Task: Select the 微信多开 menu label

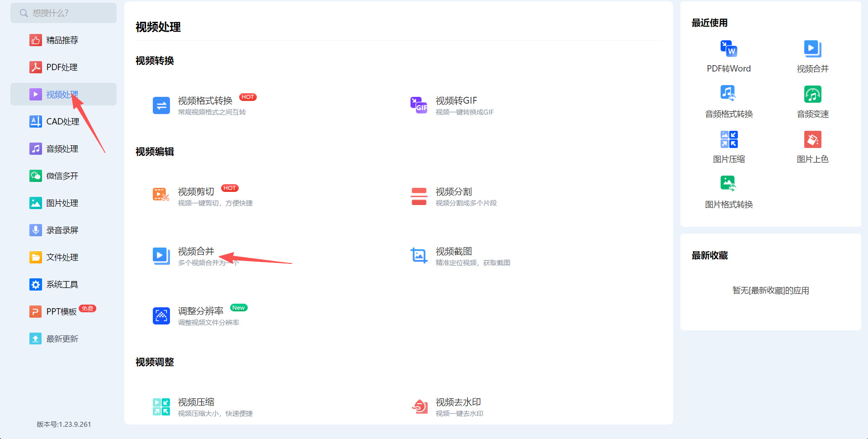Action: [x=62, y=176]
